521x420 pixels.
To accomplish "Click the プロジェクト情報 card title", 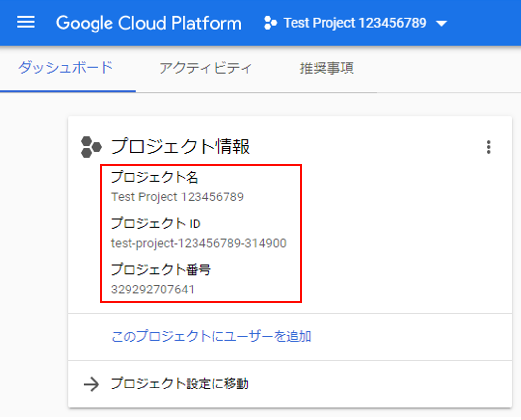I will point(180,147).
